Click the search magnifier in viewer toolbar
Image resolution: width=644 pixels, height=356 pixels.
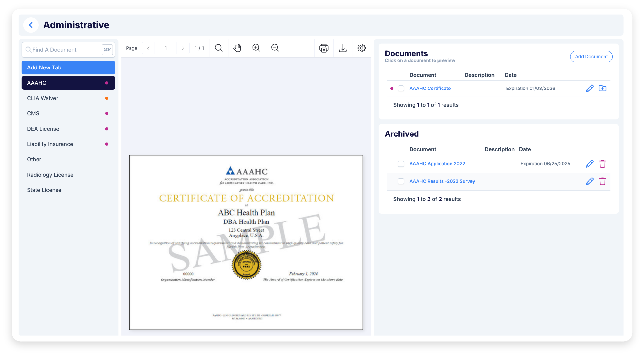[x=219, y=48]
